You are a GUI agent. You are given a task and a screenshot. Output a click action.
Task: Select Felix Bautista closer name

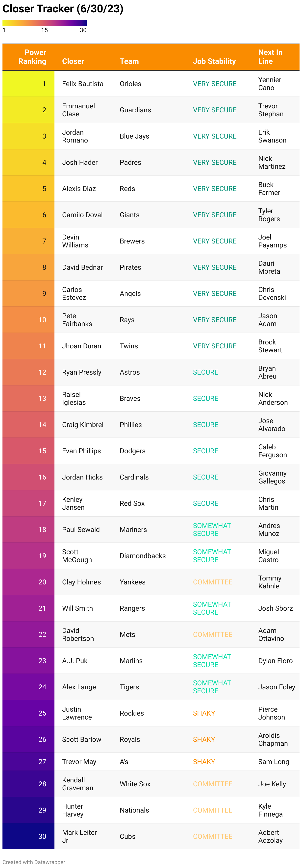83,84
